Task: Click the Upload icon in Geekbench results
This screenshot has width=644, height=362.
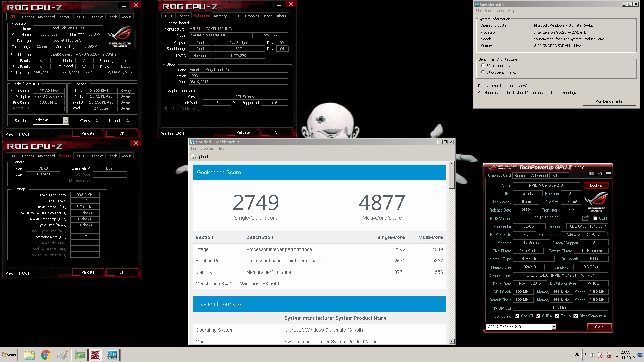Action: click(193, 157)
